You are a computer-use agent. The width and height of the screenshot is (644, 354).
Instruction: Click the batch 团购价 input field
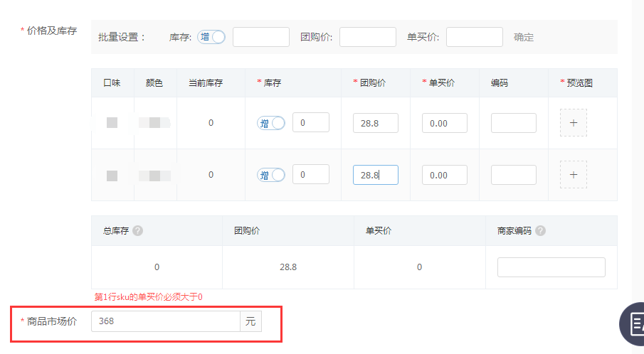[367, 37]
